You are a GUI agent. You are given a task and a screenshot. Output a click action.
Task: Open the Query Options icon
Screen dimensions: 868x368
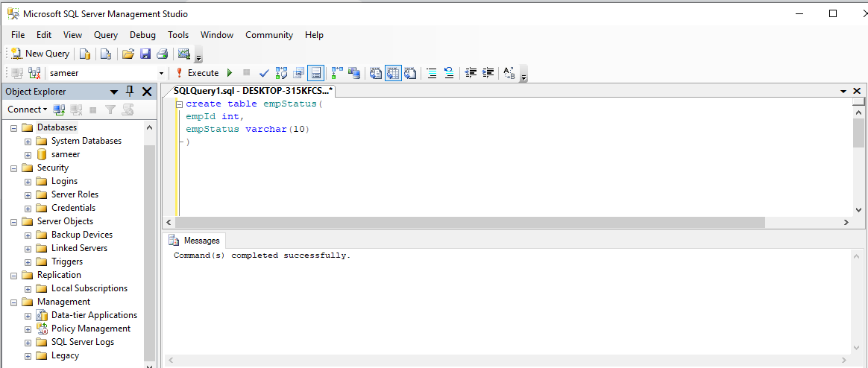pyautogui.click(x=299, y=72)
